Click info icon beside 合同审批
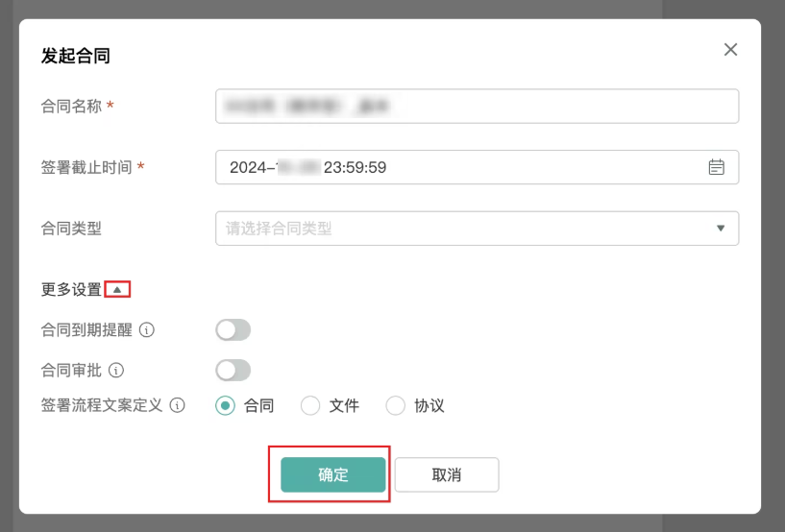The height and width of the screenshot is (532, 785). pyautogui.click(x=116, y=371)
